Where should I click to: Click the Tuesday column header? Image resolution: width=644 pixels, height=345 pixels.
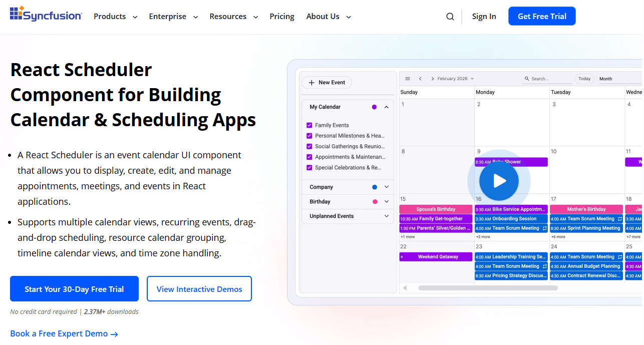587,92
